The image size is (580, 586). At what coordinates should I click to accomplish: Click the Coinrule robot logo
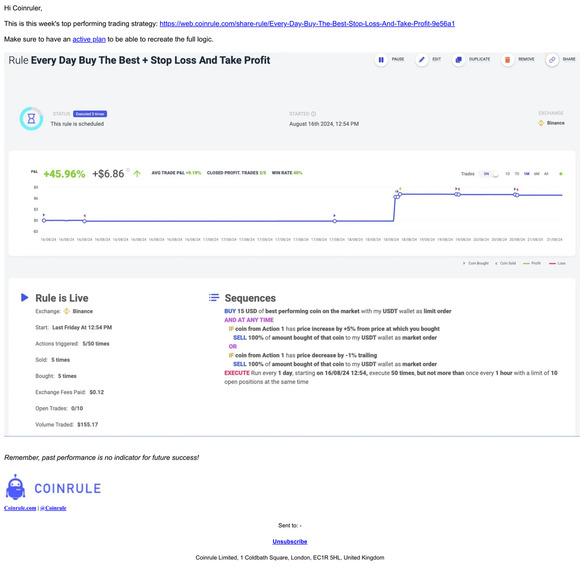coord(15,487)
